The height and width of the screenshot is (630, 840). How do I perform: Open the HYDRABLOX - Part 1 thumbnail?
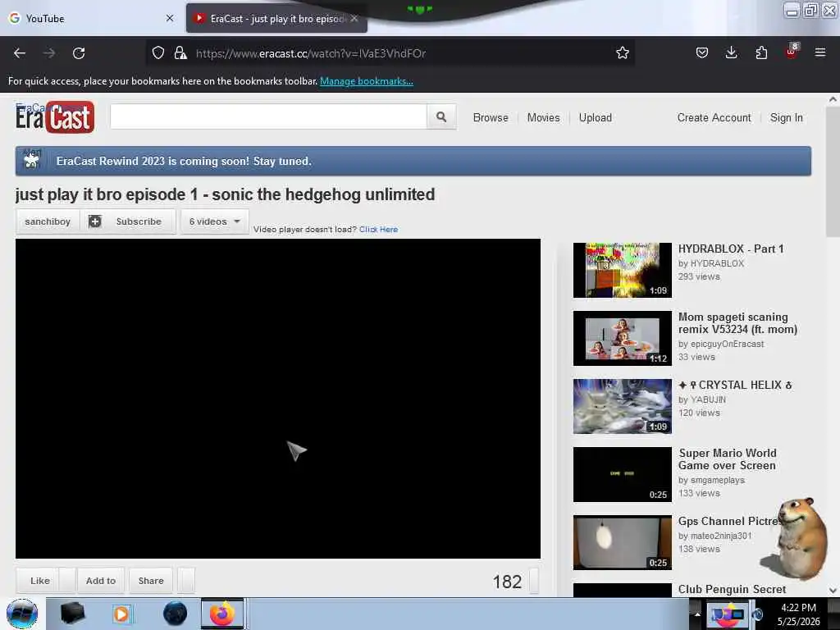coord(622,270)
